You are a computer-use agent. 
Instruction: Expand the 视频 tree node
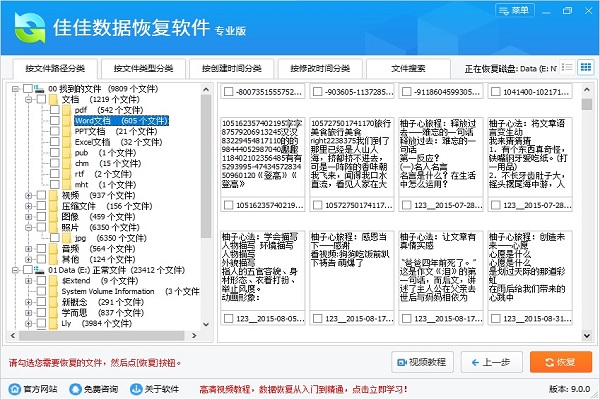tap(29, 196)
